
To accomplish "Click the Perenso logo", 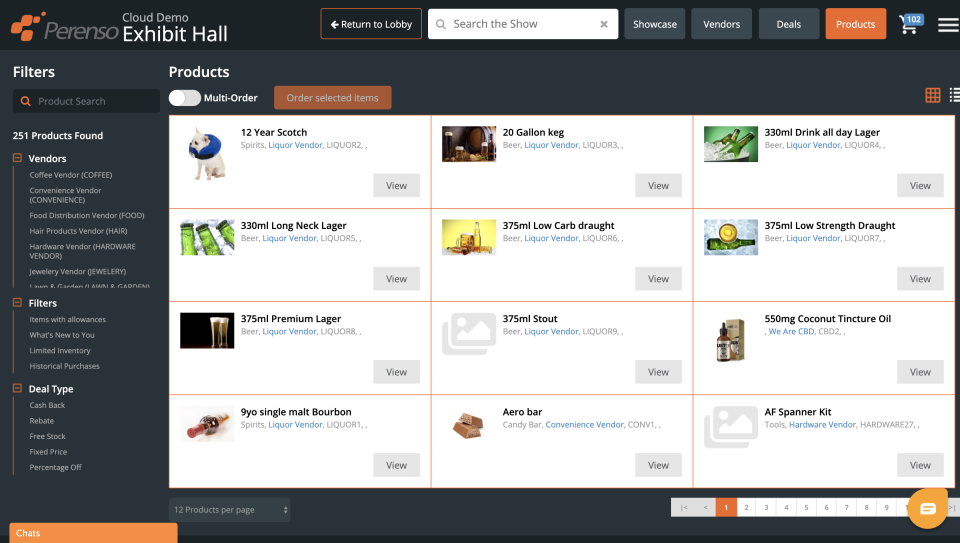I will point(64,27).
